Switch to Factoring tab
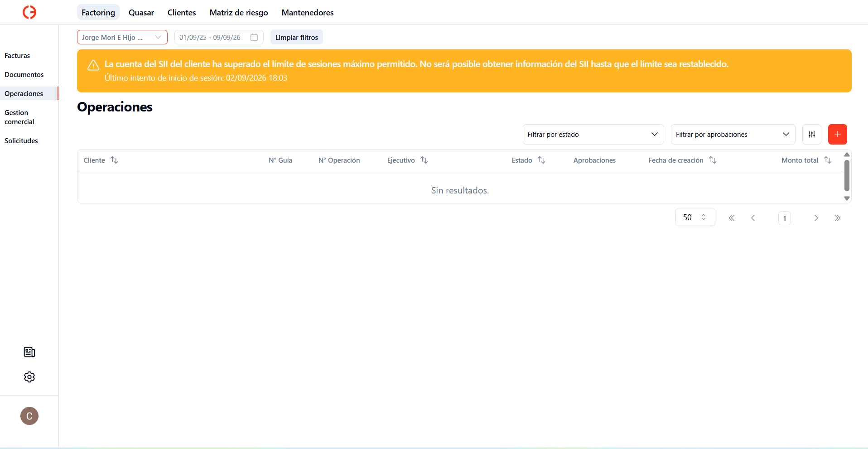Screen dimensions: 868x449 pos(98,12)
